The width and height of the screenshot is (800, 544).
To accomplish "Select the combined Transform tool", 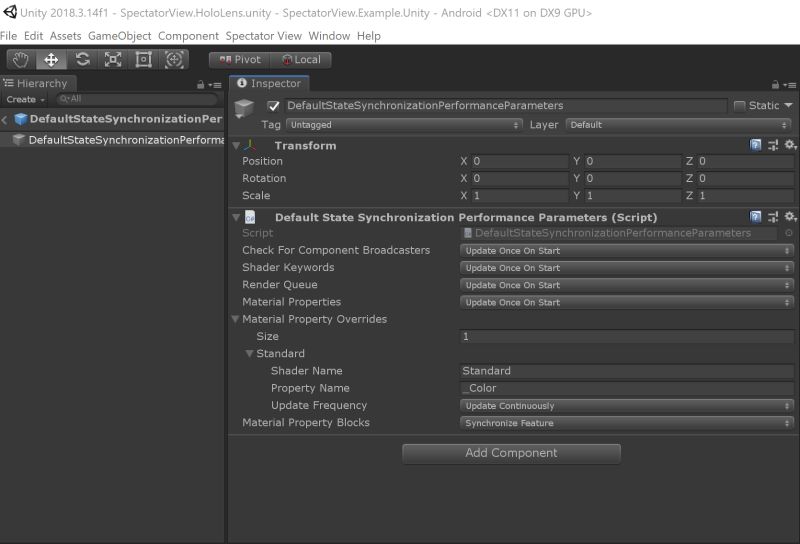I will [x=174, y=60].
